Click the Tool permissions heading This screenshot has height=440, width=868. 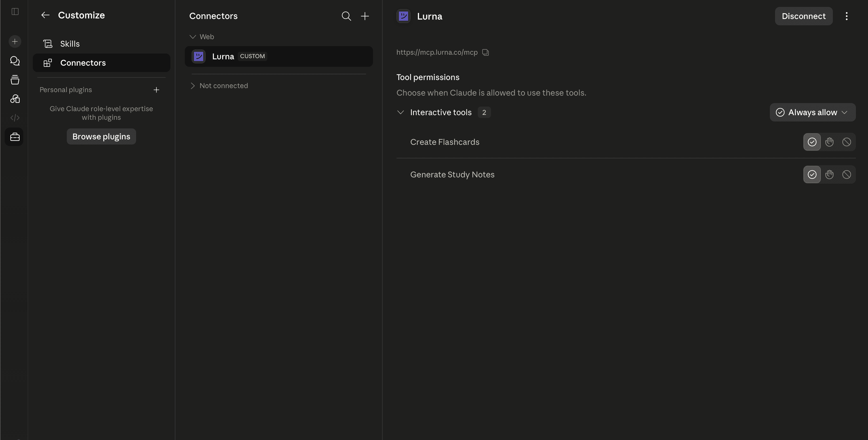[428, 77]
